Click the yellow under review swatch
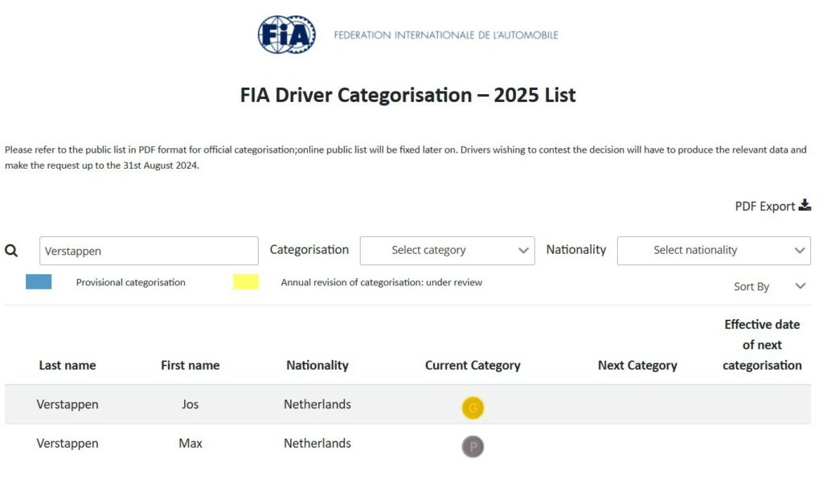823x504 pixels. click(246, 282)
